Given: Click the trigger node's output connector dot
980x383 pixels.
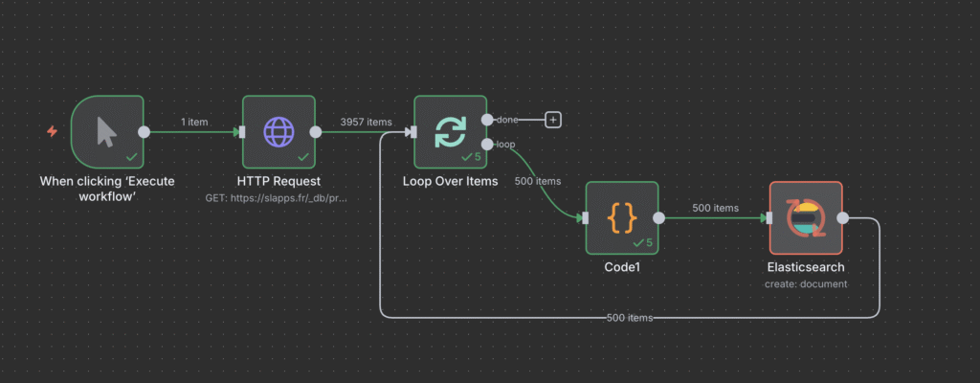Looking at the screenshot, I should tap(144, 132).
